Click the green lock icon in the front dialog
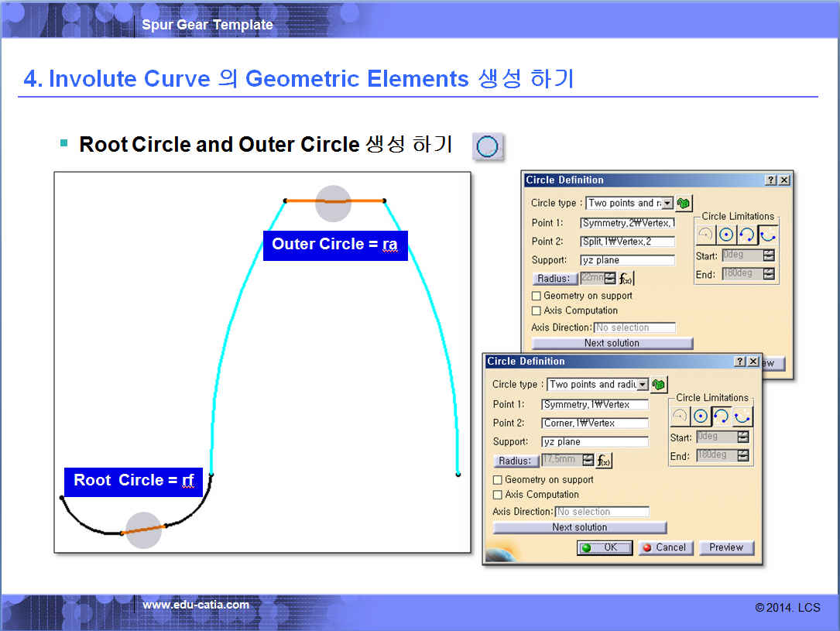The height and width of the screenshot is (631, 840). click(x=659, y=385)
